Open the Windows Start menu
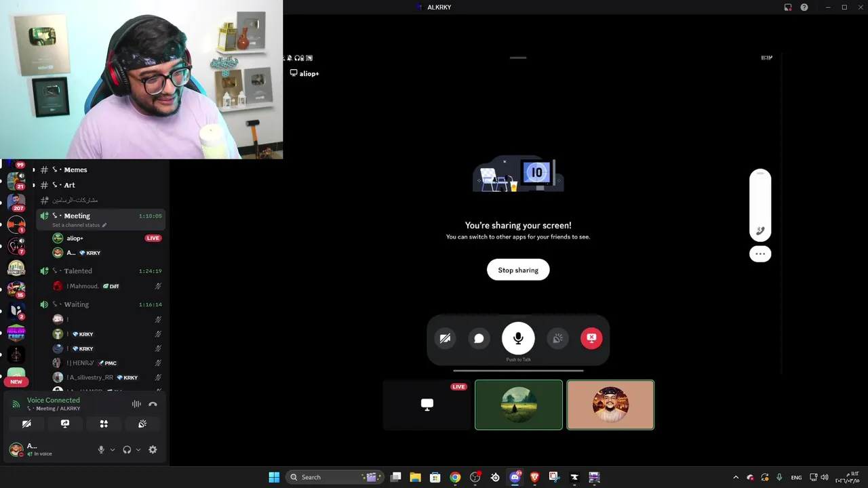The image size is (868, 488). (x=274, y=477)
